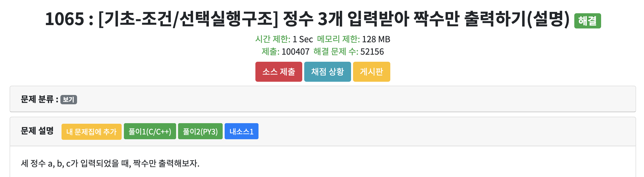The height and width of the screenshot is (177, 644).
Task: View my code with 내소스1
Action: click(242, 131)
